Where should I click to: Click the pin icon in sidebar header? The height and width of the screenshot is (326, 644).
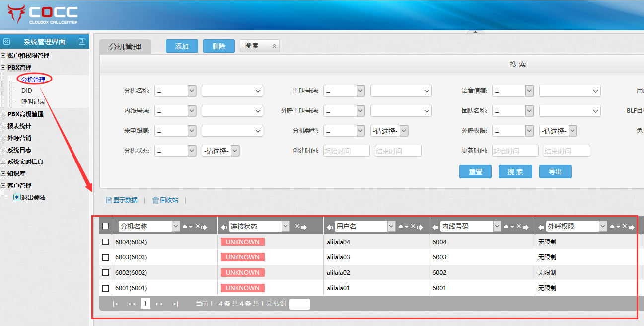82,42
